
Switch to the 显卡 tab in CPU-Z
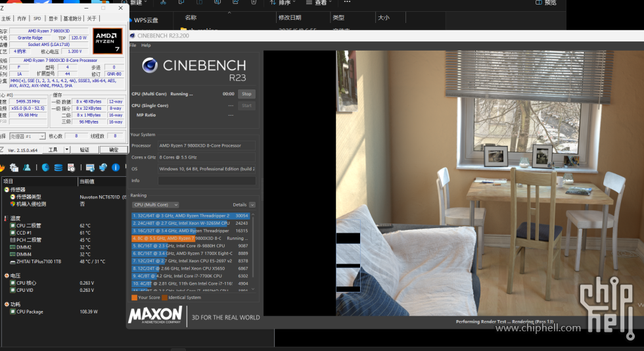click(53, 18)
